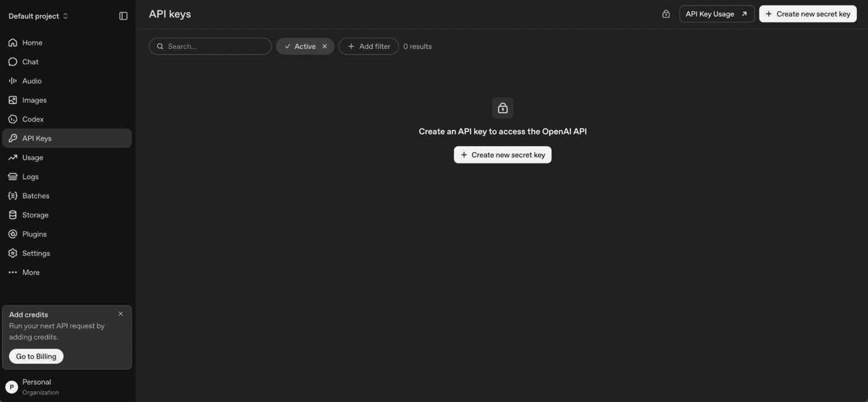Open the Images section

click(x=67, y=100)
